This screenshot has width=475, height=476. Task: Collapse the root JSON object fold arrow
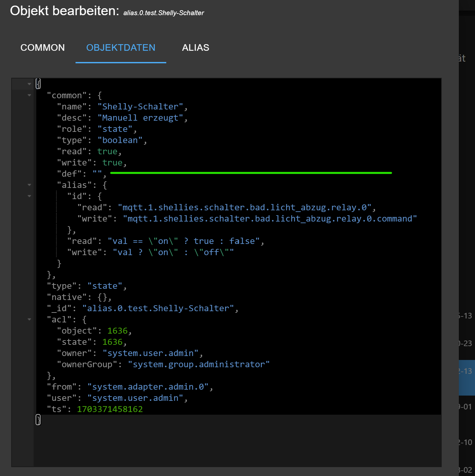(x=29, y=84)
